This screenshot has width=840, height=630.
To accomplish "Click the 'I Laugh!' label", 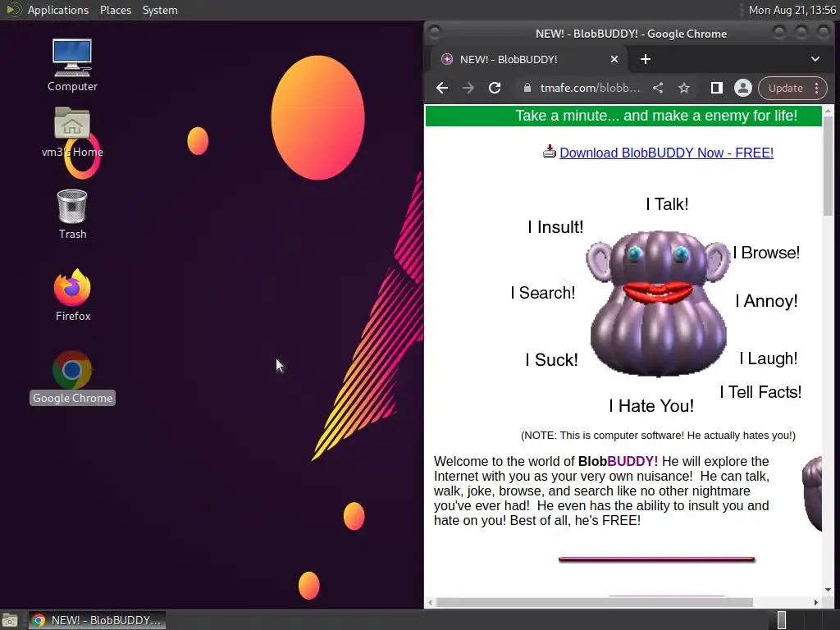I will coord(768,358).
